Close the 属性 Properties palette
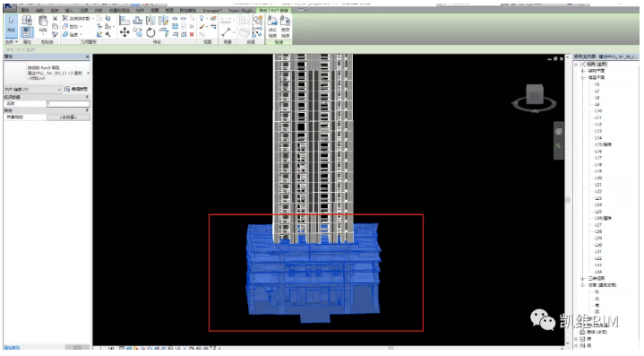The height and width of the screenshot is (356, 644). (x=88, y=56)
